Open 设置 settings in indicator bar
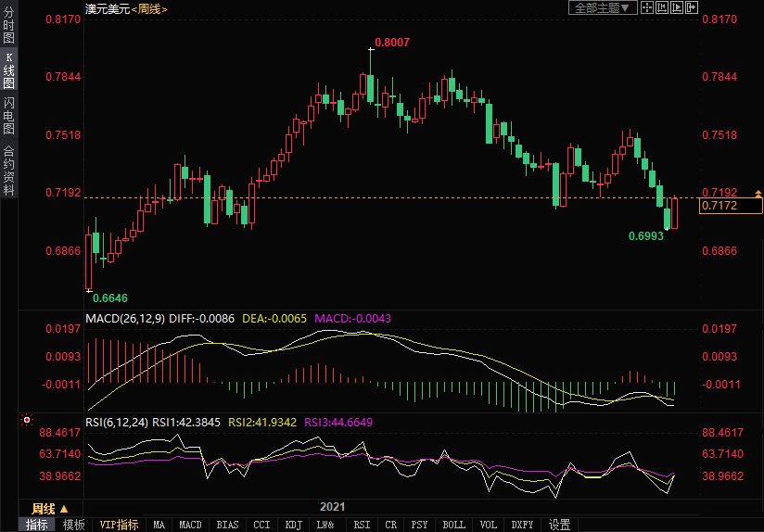Viewport: 764px width, 532px height. (x=559, y=525)
